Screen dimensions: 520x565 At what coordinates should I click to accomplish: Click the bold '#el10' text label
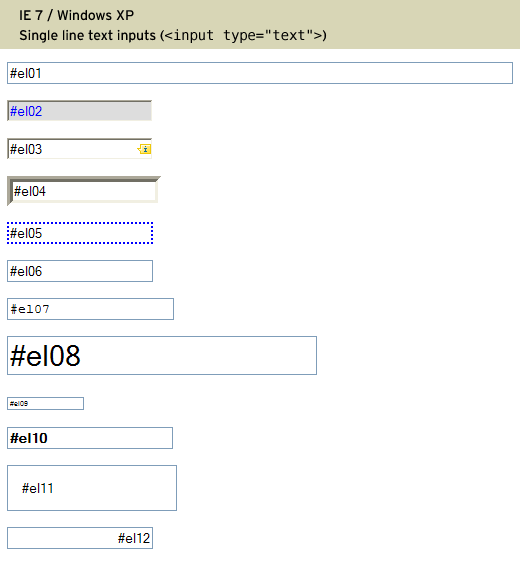coord(29,438)
